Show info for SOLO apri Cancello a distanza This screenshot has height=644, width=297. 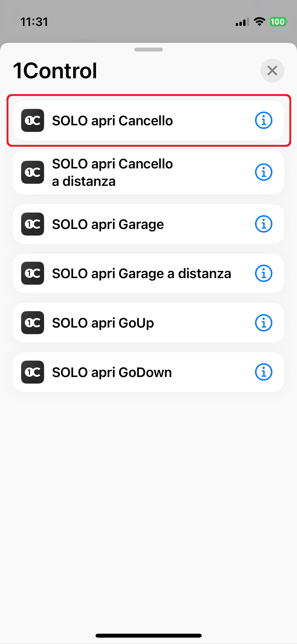click(263, 172)
